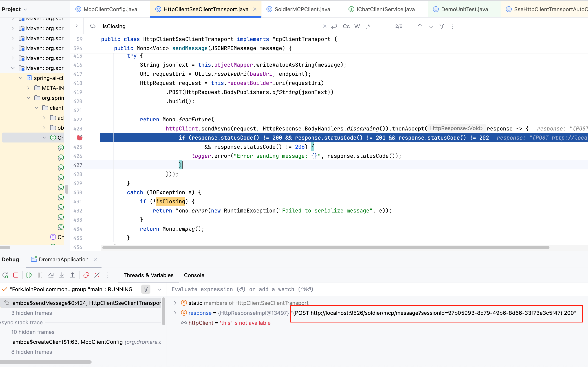Toggle whole words W option in search
The width and height of the screenshot is (588, 367).
coord(357,26)
